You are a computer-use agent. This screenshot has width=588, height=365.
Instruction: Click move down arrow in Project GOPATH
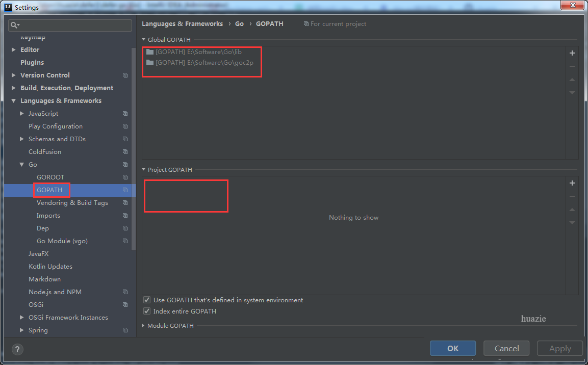(572, 223)
